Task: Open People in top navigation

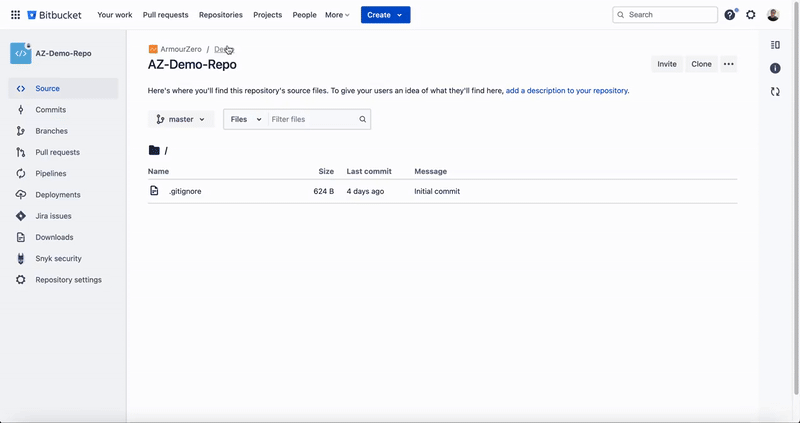Action: pyautogui.click(x=305, y=15)
